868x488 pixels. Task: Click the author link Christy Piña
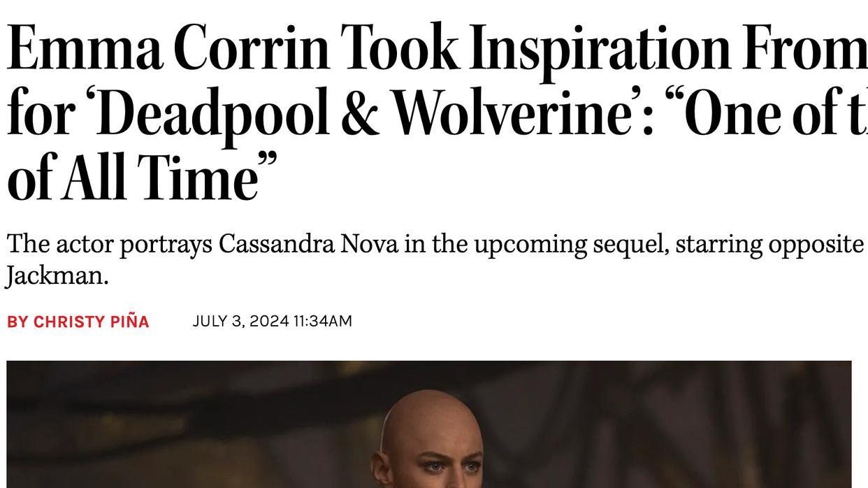[91, 322]
